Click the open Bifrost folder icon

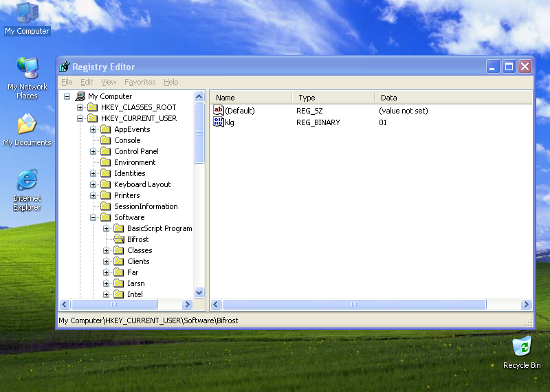[x=119, y=239]
